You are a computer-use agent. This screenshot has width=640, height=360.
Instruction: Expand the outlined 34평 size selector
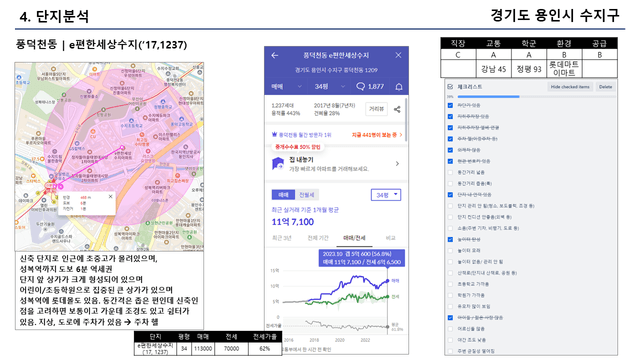pyautogui.click(x=386, y=195)
